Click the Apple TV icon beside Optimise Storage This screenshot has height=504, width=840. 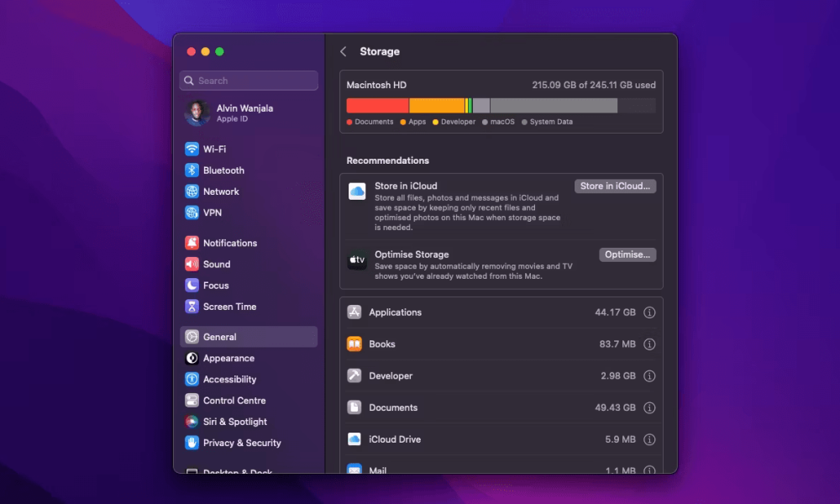[x=357, y=260]
